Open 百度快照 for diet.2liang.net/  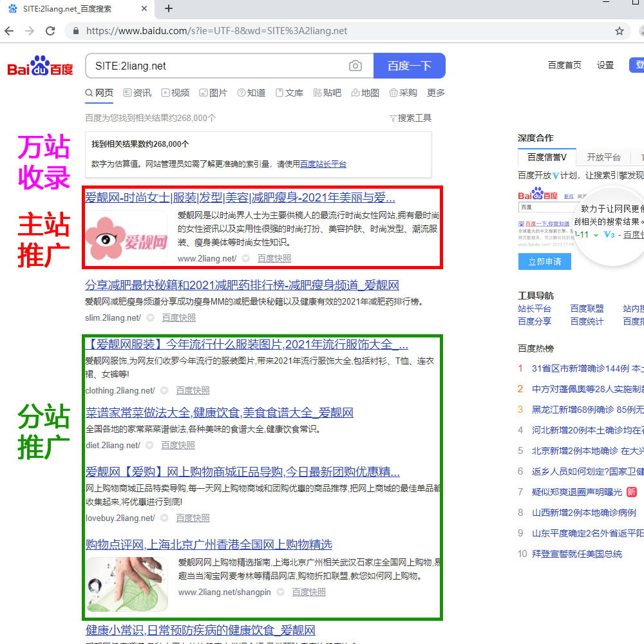point(178,445)
